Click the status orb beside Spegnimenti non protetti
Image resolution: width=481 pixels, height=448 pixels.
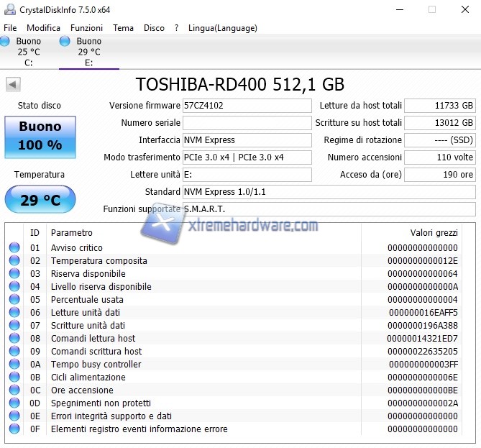(x=14, y=403)
